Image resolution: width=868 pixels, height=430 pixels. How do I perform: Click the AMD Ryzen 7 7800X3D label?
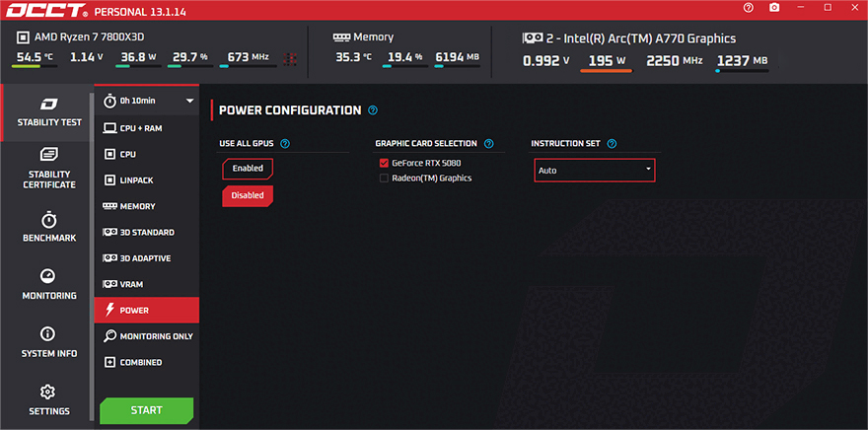(x=90, y=37)
